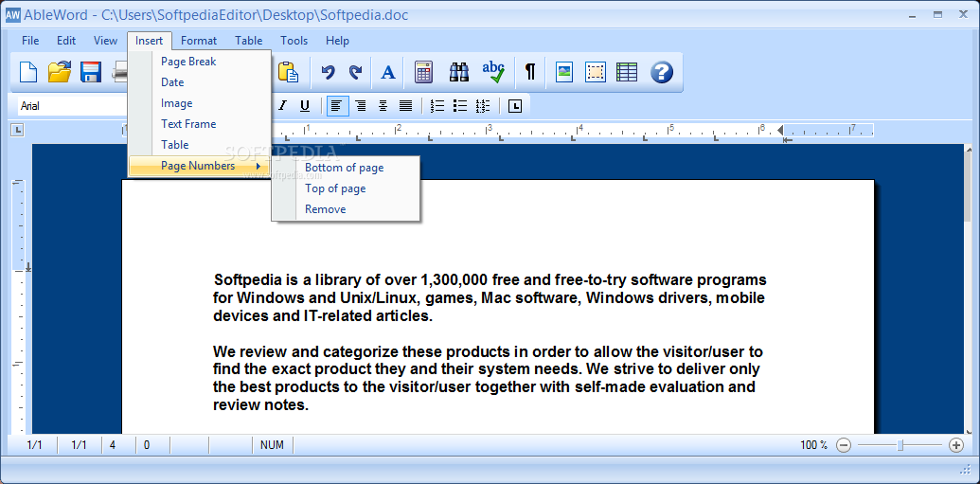980x484 pixels.
Task: Open the Edit menu
Action: coord(66,41)
